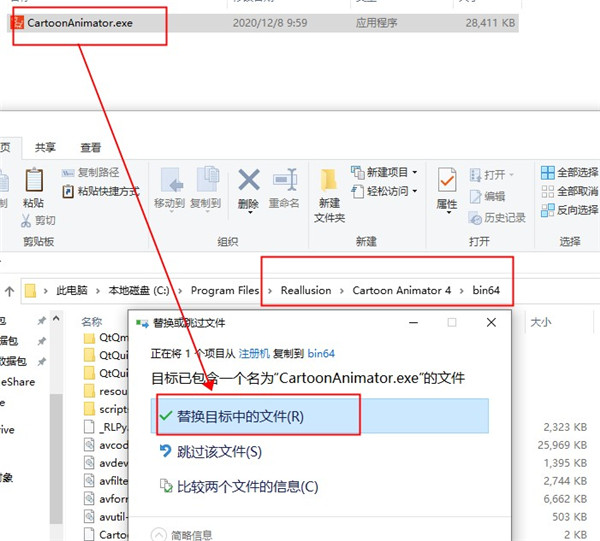600x541 pixels.
Task: Switch to the View (查看) ribbon tab
Action: click(90, 146)
